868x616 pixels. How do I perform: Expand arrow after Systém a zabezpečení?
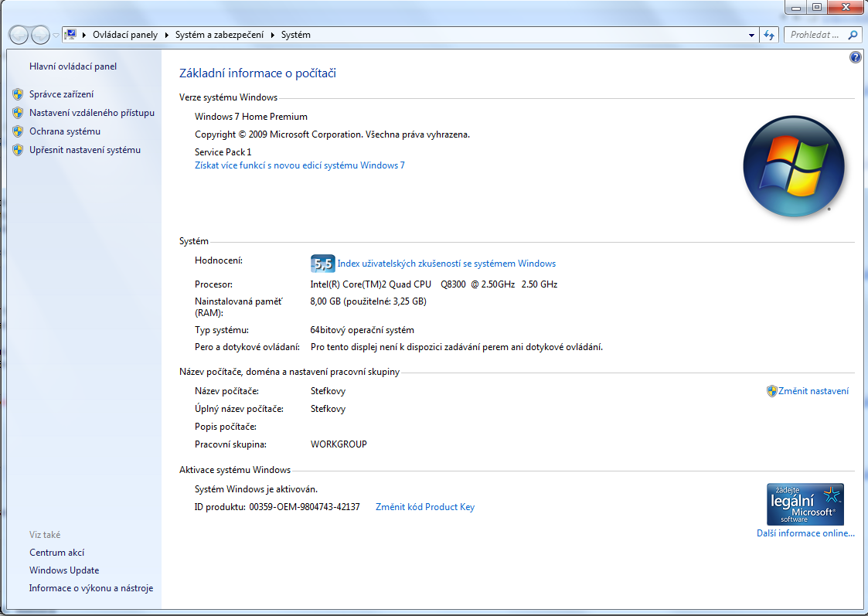pos(273,35)
